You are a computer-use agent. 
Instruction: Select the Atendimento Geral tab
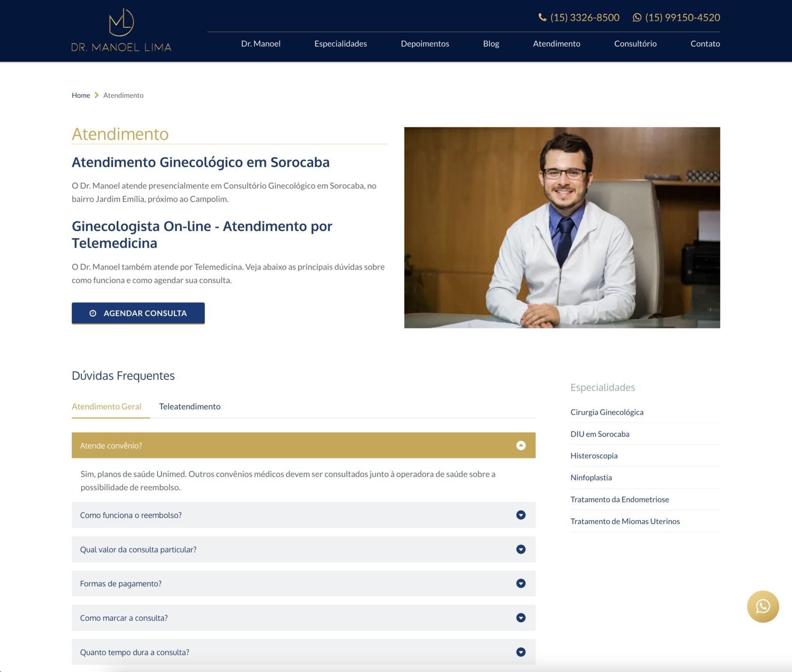(107, 407)
